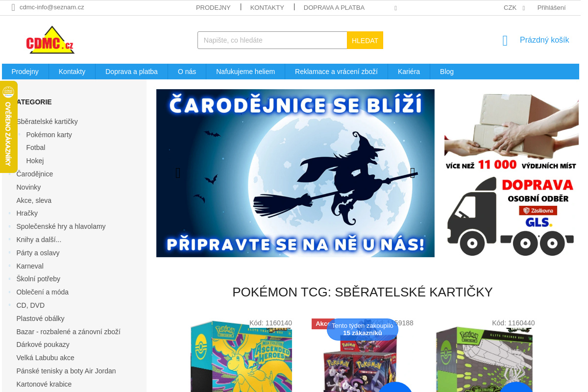Open Dárkové poukazy category

coord(43,344)
